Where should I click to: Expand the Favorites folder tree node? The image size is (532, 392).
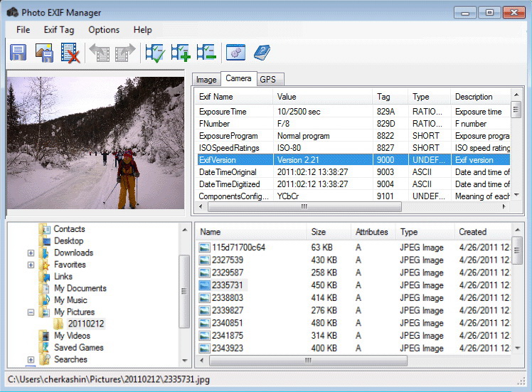(x=31, y=265)
